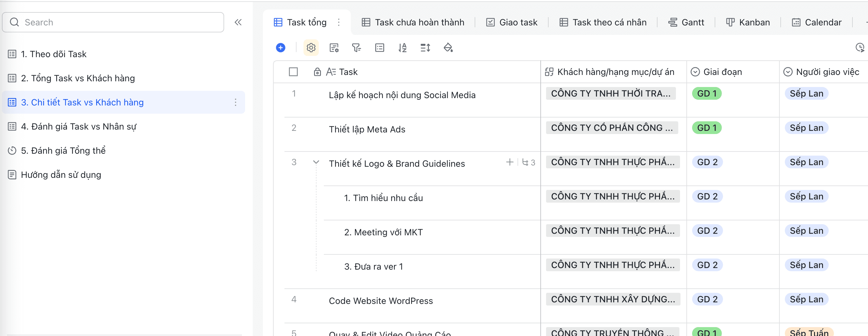Open options for Chi tiết Task sidebar item
This screenshot has height=336, width=868.
pyautogui.click(x=235, y=102)
